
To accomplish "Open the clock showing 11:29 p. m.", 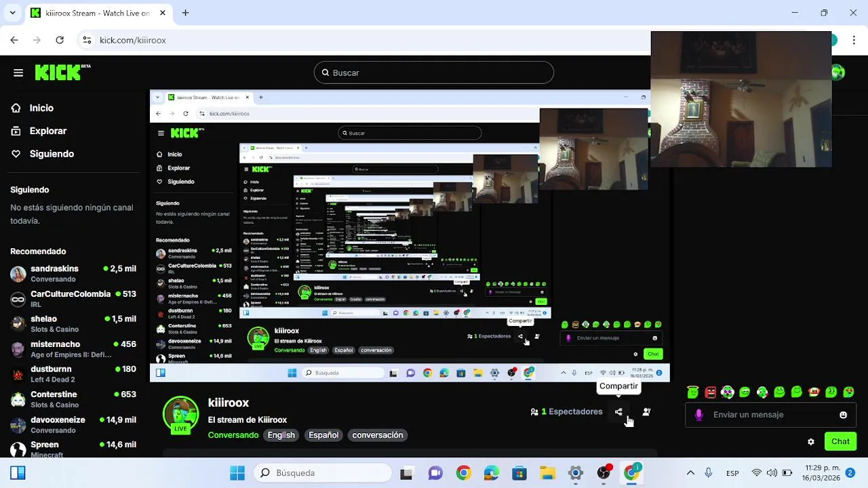I will tap(820, 473).
